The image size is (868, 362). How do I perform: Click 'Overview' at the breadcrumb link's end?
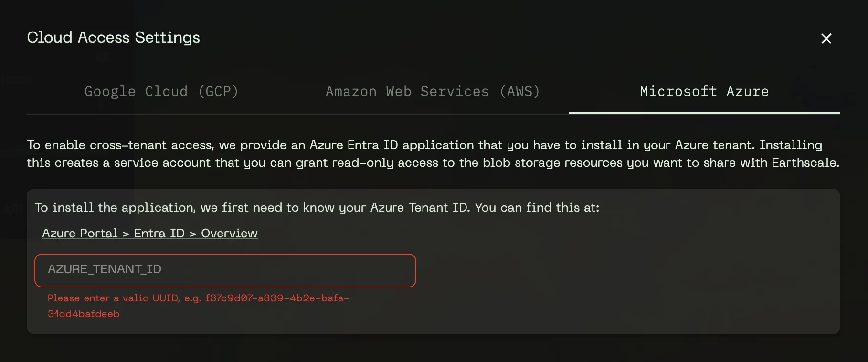229,234
